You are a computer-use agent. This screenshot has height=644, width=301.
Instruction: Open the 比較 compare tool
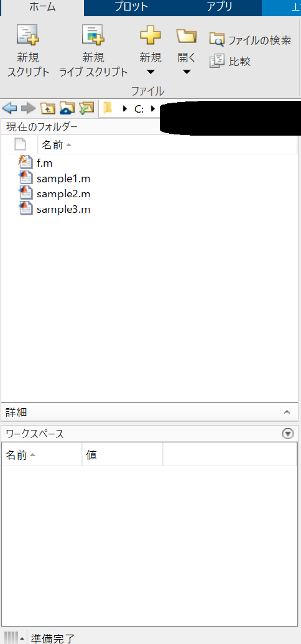coord(230,62)
